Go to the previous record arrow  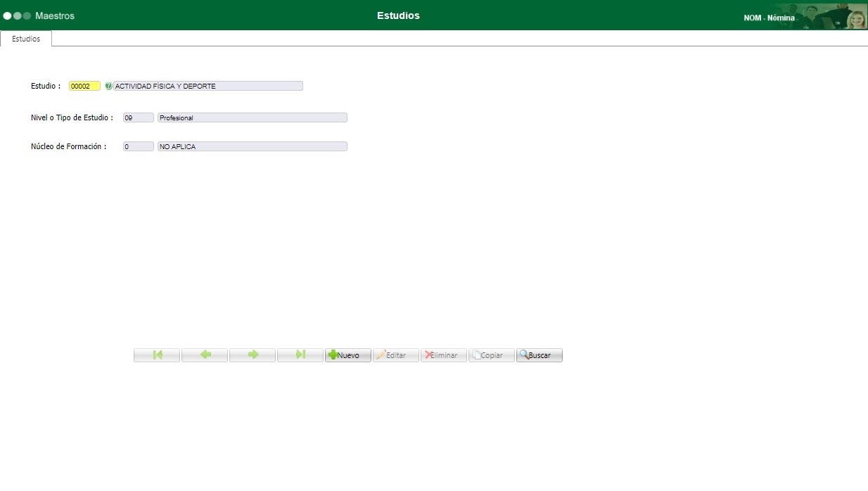205,355
